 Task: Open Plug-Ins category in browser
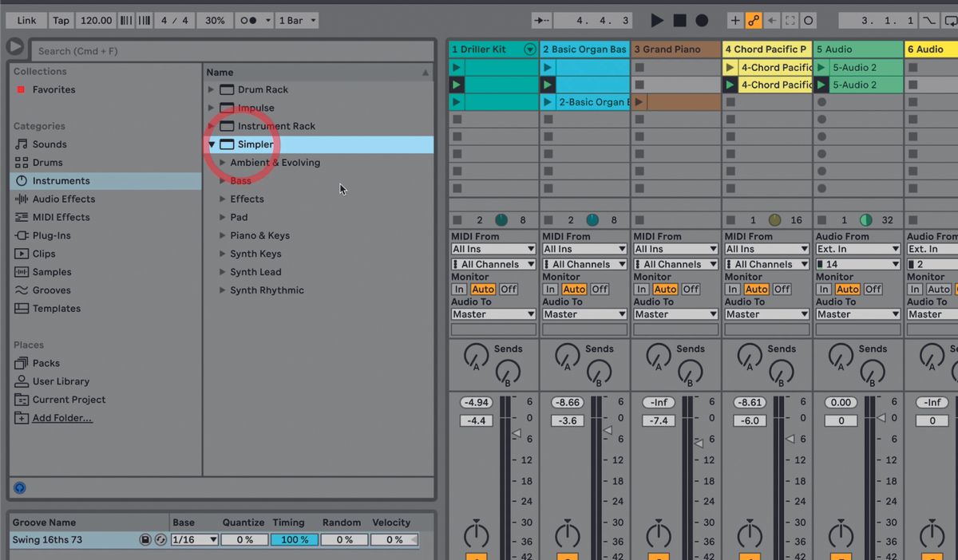click(51, 235)
